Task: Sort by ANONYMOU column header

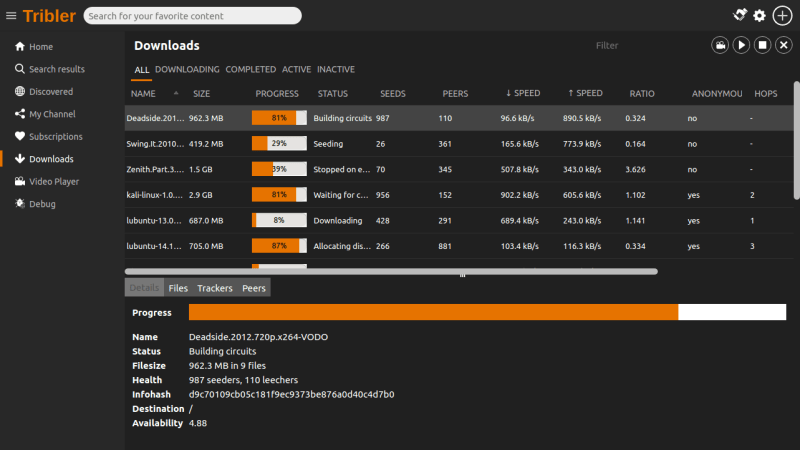Action: (x=718, y=93)
